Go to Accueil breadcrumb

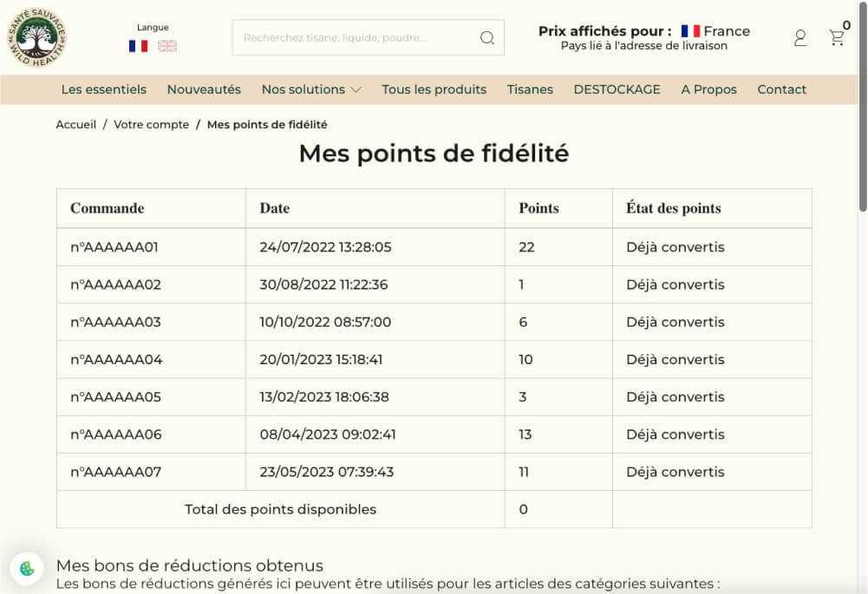[x=75, y=125]
